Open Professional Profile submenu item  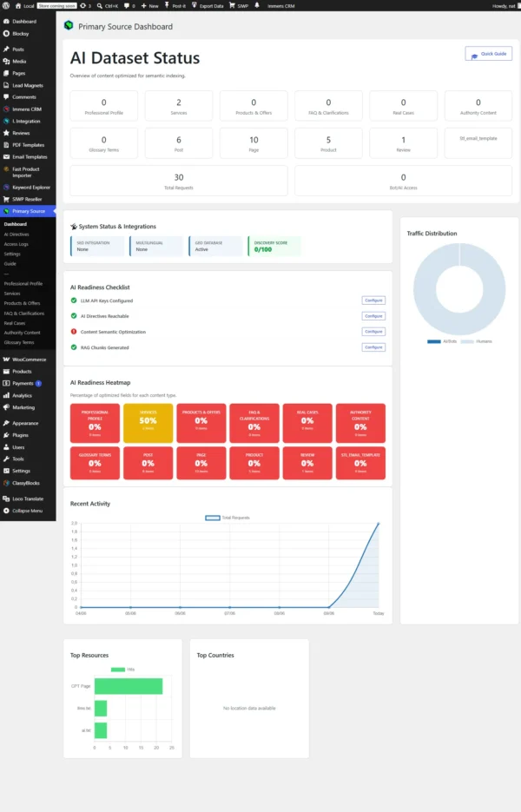coord(23,284)
